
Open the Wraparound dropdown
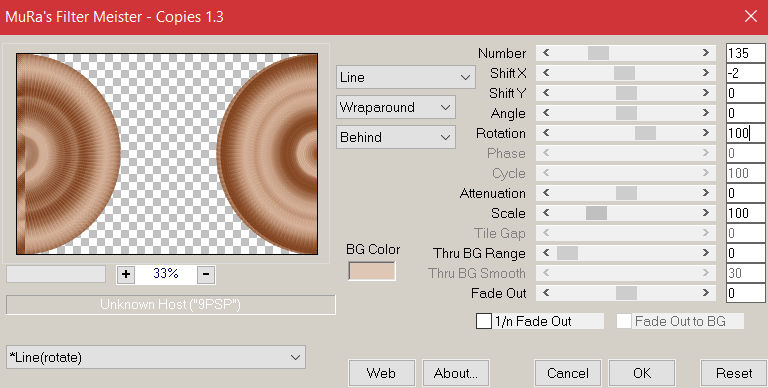click(396, 107)
